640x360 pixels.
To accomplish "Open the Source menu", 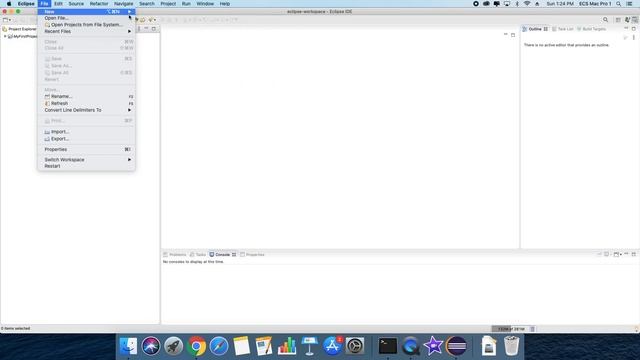I will click(x=76, y=4).
